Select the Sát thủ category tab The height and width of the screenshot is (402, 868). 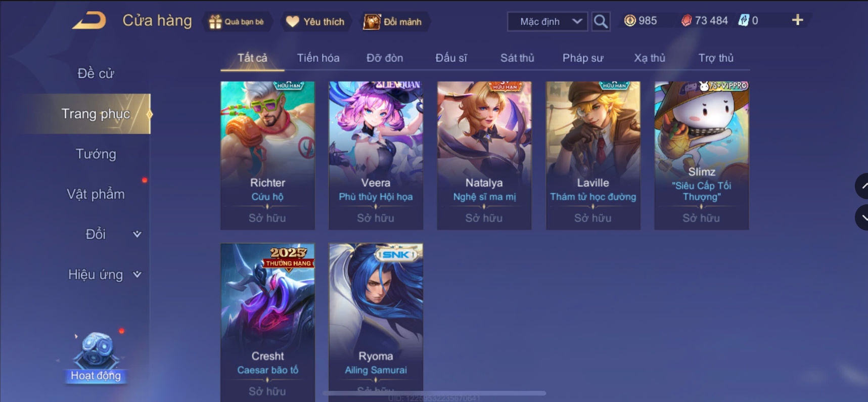(x=517, y=58)
